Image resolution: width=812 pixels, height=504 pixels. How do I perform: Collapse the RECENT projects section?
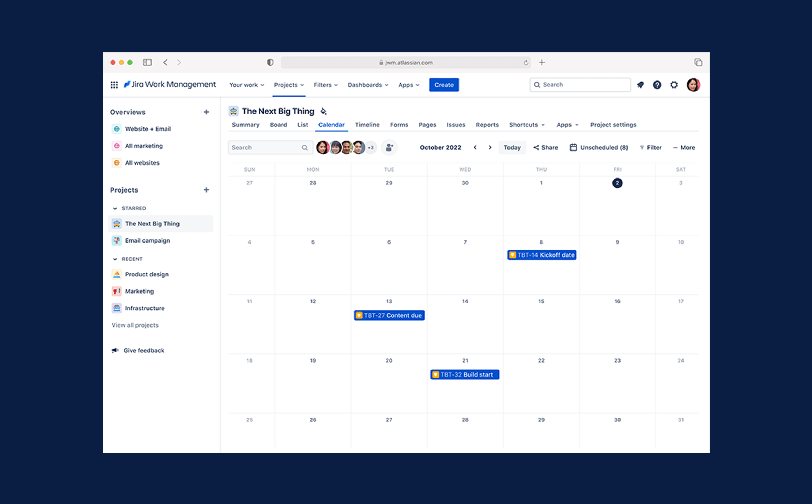[115, 259]
